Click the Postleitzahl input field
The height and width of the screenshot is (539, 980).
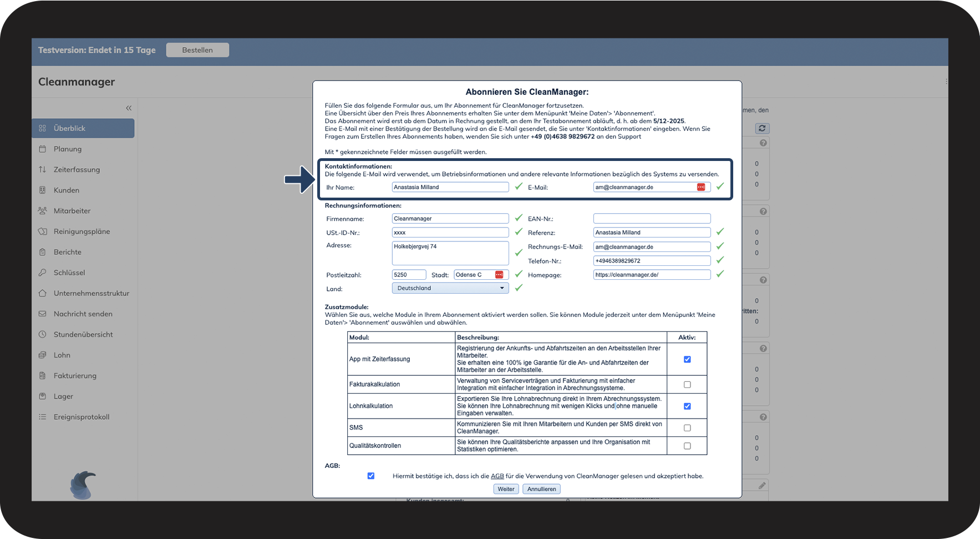pos(409,275)
